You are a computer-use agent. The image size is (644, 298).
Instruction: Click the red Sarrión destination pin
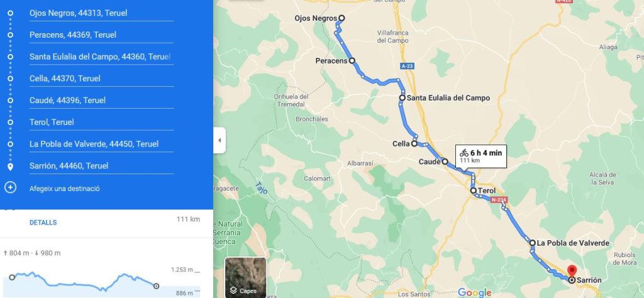[571, 270]
